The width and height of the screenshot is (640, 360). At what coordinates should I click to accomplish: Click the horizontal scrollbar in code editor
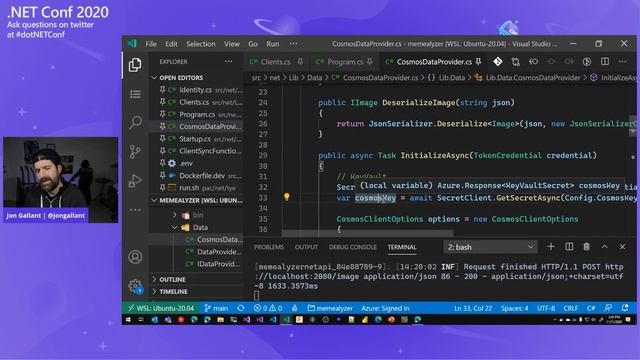click(x=367, y=233)
